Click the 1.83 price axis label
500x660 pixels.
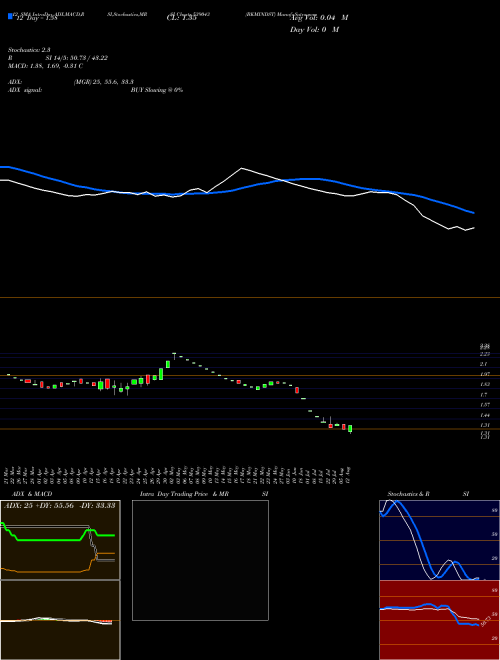(484, 384)
